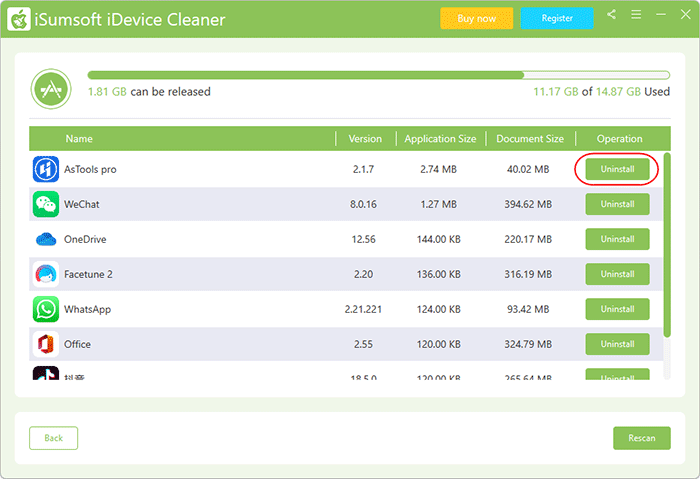Uninstall OneDrive

pyautogui.click(x=617, y=239)
